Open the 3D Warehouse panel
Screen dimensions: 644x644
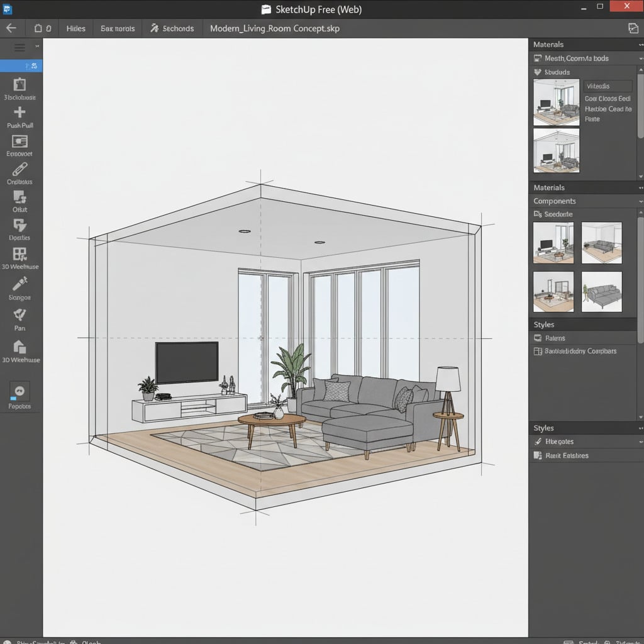(21, 258)
